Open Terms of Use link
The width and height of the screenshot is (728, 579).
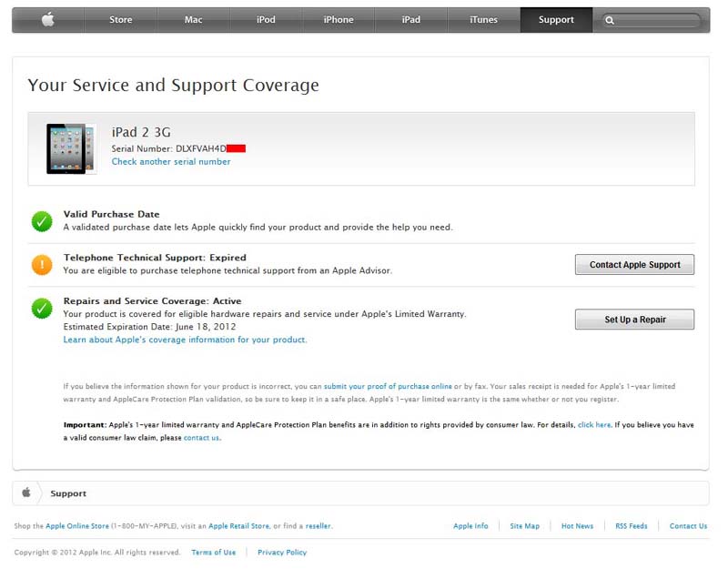click(x=214, y=553)
